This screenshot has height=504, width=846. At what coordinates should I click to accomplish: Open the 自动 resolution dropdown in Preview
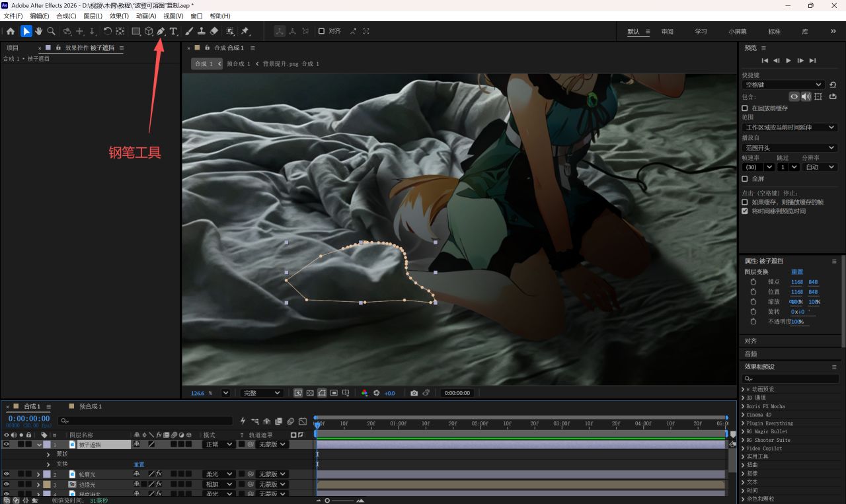(x=820, y=167)
